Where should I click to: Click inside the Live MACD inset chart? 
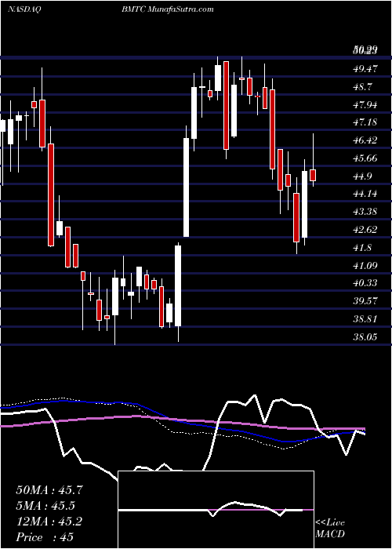pos(216,510)
